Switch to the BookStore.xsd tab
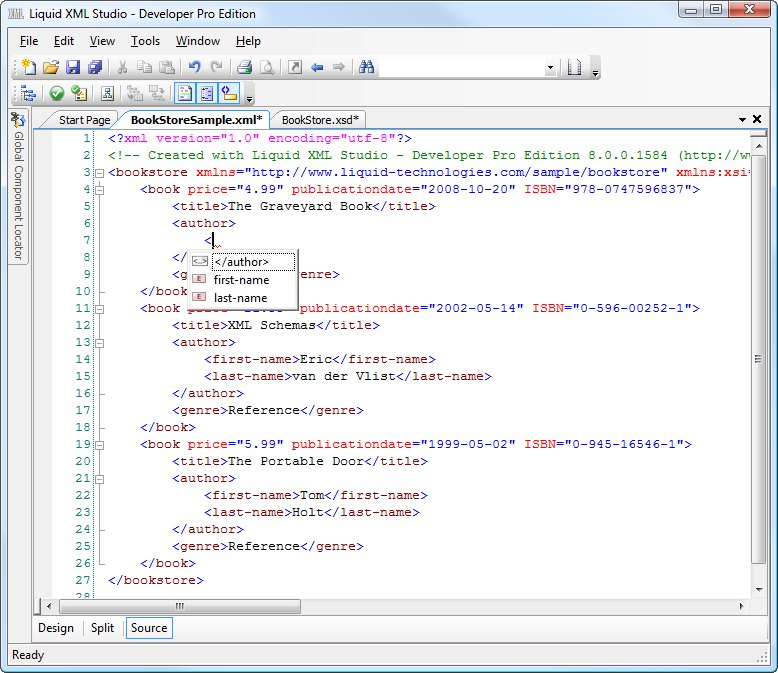This screenshot has height=673, width=778. pos(320,120)
